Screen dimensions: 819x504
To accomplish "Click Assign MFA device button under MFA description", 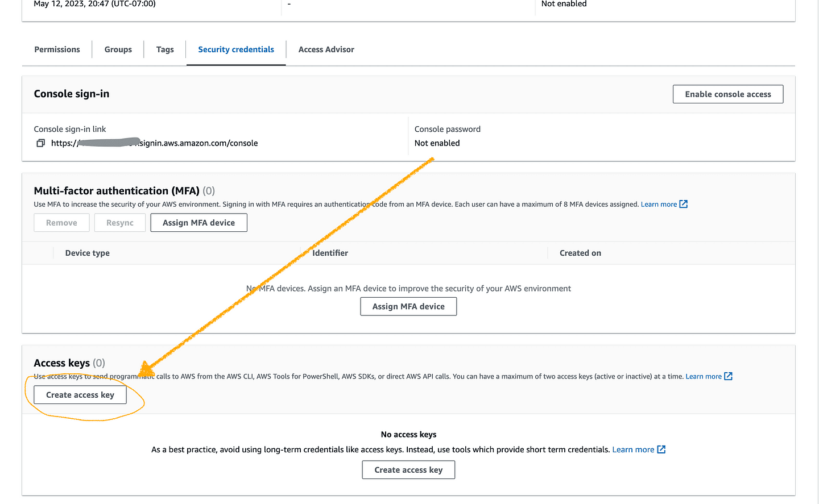I will (x=198, y=223).
